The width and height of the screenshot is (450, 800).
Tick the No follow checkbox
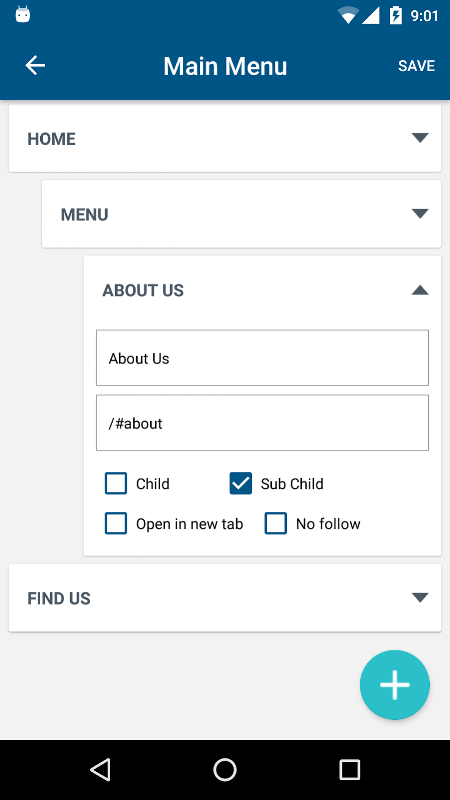[x=276, y=523]
